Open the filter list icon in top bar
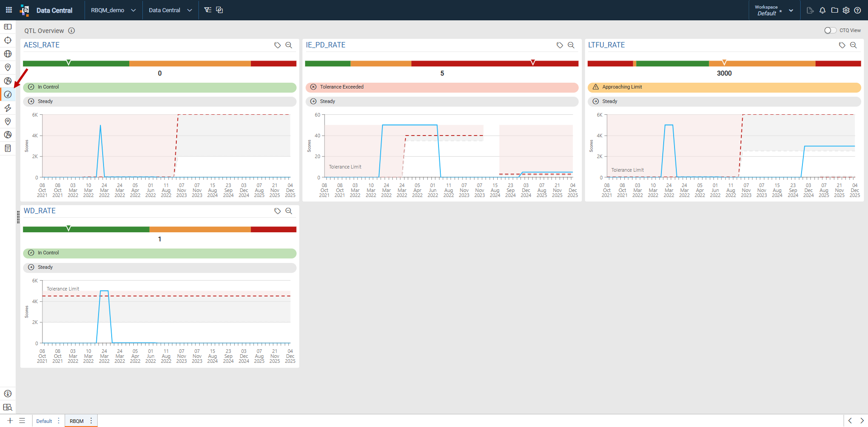Image resolution: width=868 pixels, height=427 pixels. coord(208,10)
